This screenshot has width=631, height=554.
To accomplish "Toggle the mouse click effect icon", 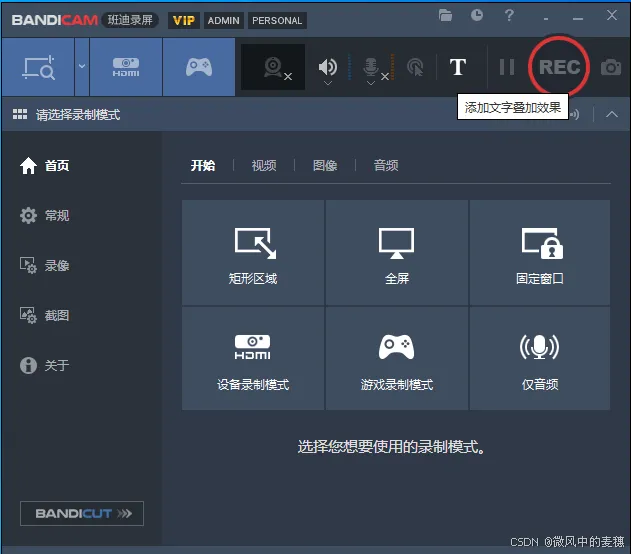I will (415, 67).
